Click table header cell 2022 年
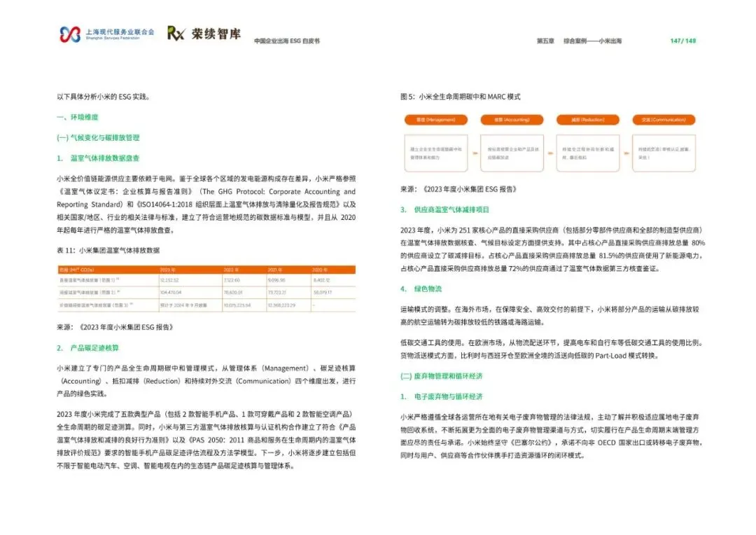The width and height of the screenshot is (756, 535). (x=232, y=270)
